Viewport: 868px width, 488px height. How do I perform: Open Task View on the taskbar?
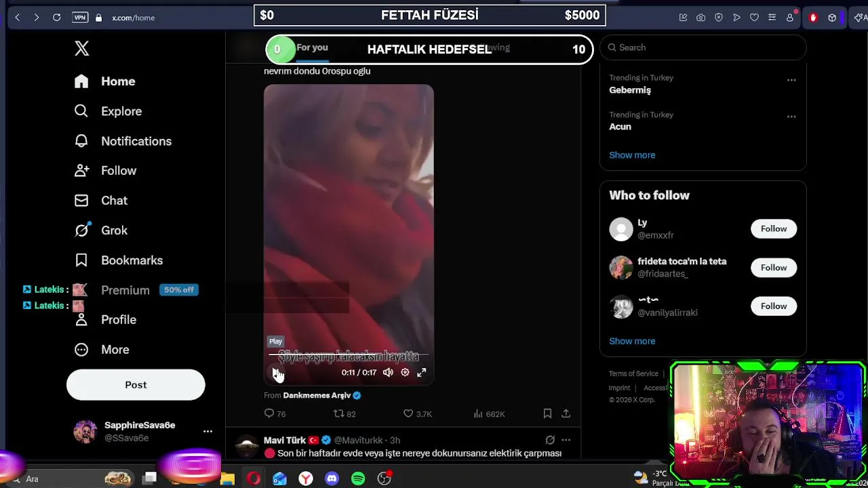tap(150, 479)
